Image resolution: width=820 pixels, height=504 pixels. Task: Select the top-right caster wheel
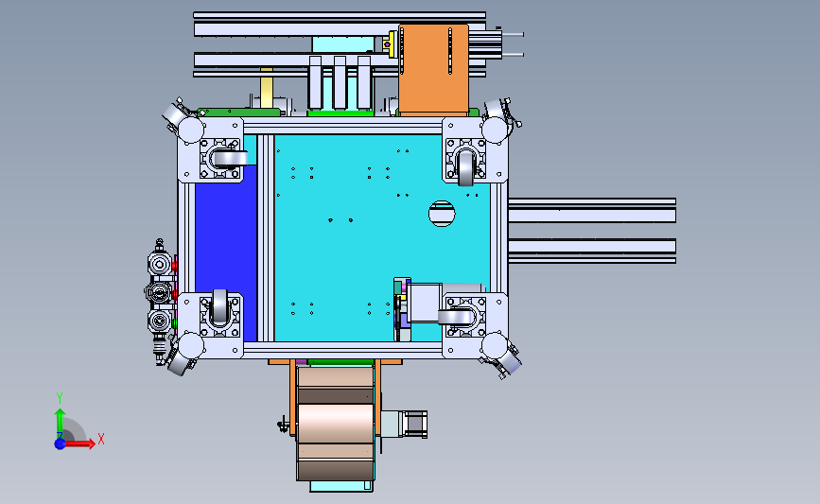465,167
